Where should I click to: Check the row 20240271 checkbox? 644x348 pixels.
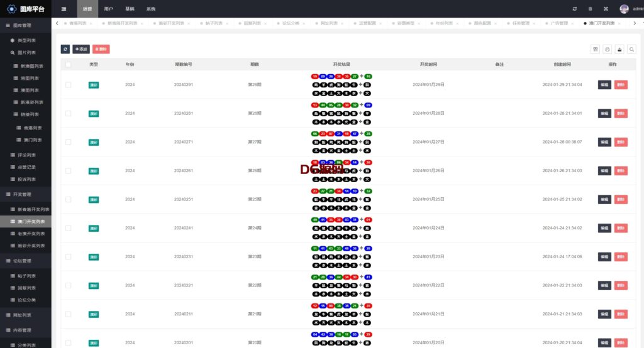(x=68, y=142)
